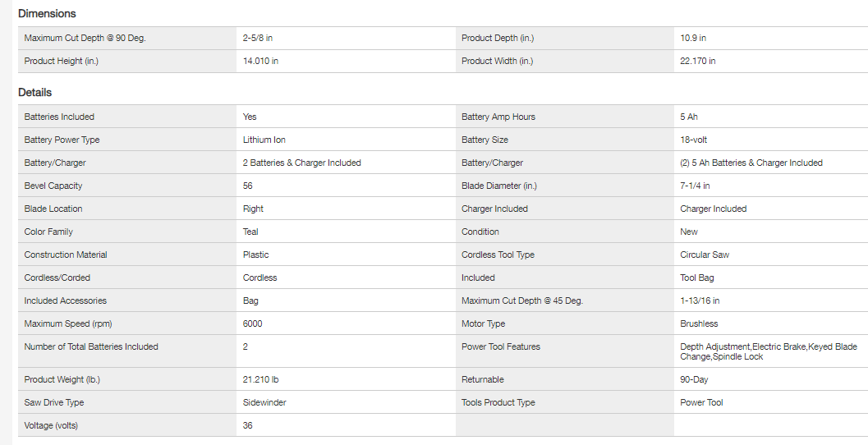Image resolution: width=868 pixels, height=445 pixels.
Task: Select the Product Height (in.) label
Action: [x=62, y=61]
